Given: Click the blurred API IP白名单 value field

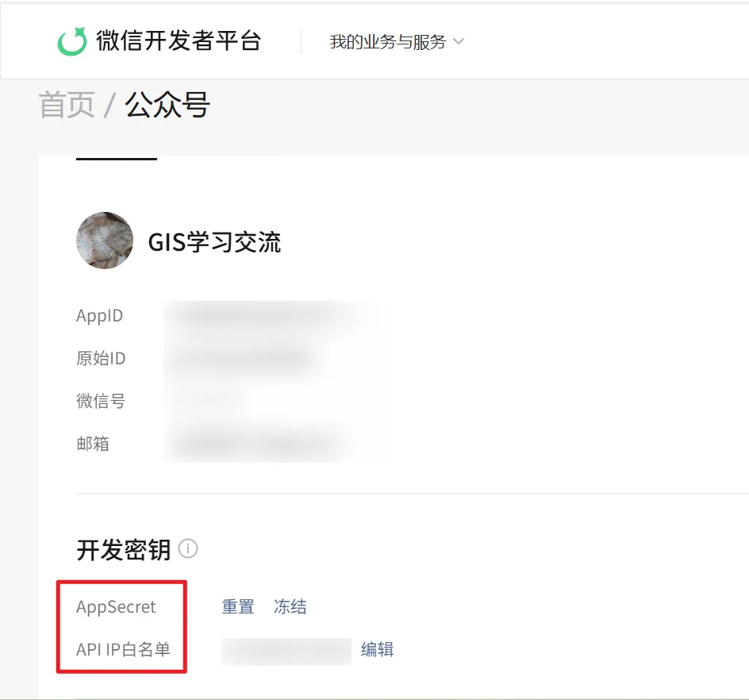Looking at the screenshot, I should (x=286, y=651).
